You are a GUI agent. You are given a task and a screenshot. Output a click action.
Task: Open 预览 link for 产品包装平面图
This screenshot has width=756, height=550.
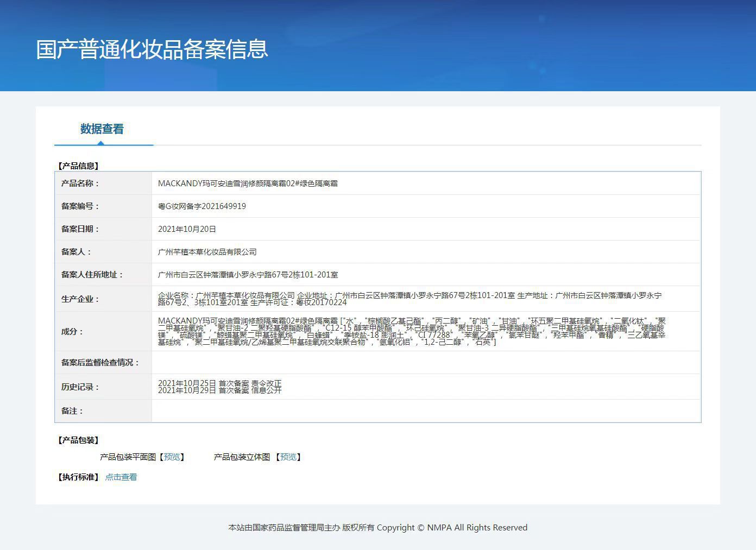(x=172, y=457)
